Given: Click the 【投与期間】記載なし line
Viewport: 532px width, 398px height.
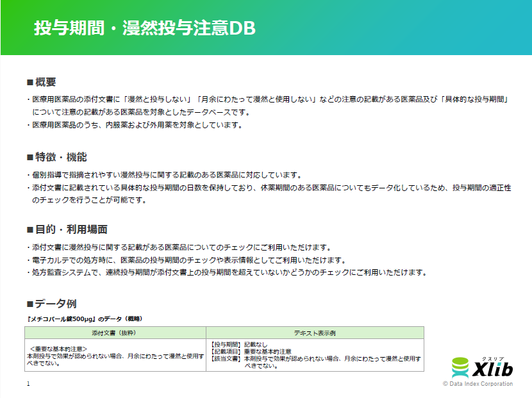Looking at the screenshot, I should pos(239,345).
